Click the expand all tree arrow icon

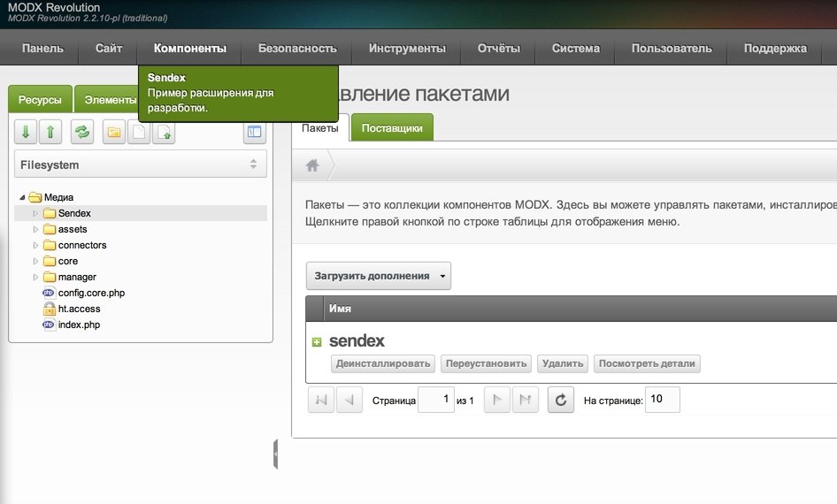[26, 132]
